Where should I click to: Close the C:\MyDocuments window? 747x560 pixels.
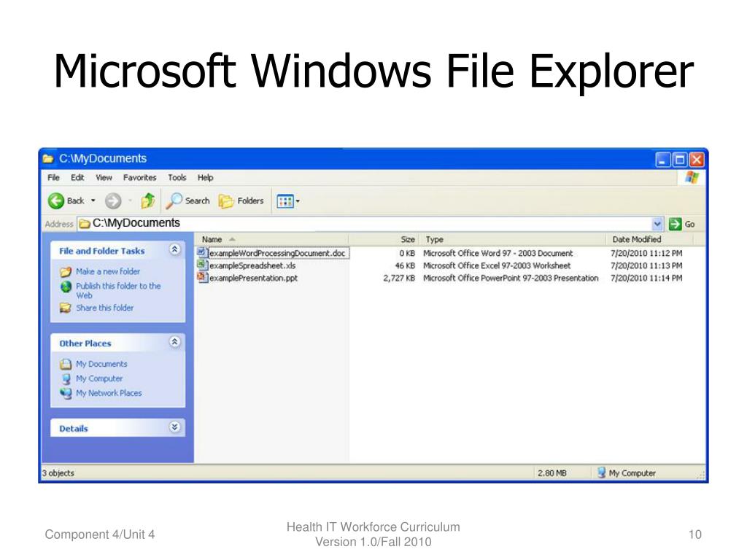click(x=697, y=160)
